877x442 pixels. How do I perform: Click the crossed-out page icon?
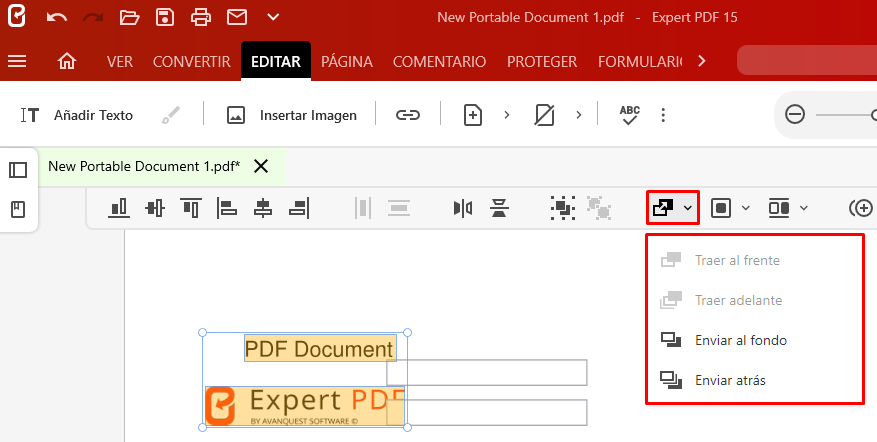(x=544, y=115)
